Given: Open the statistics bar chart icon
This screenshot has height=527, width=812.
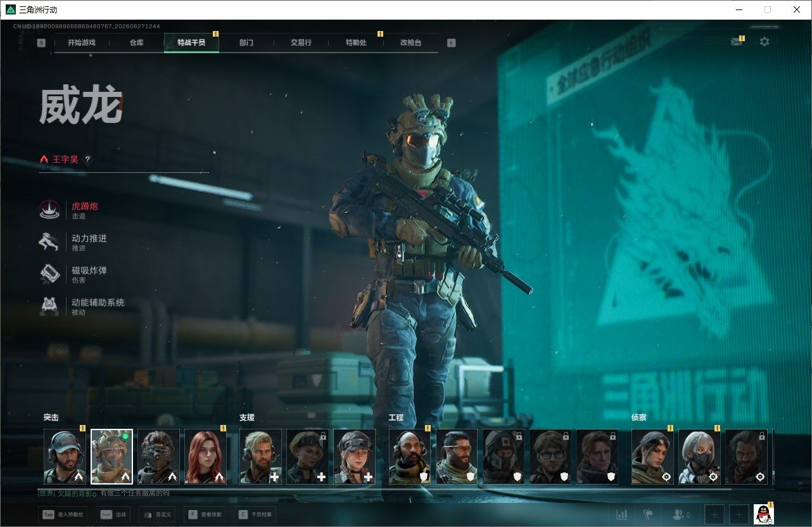Looking at the screenshot, I should click(622, 515).
